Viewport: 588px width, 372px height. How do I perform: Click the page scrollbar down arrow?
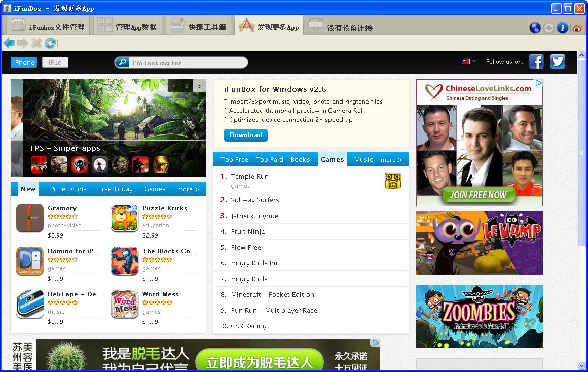tap(581, 365)
